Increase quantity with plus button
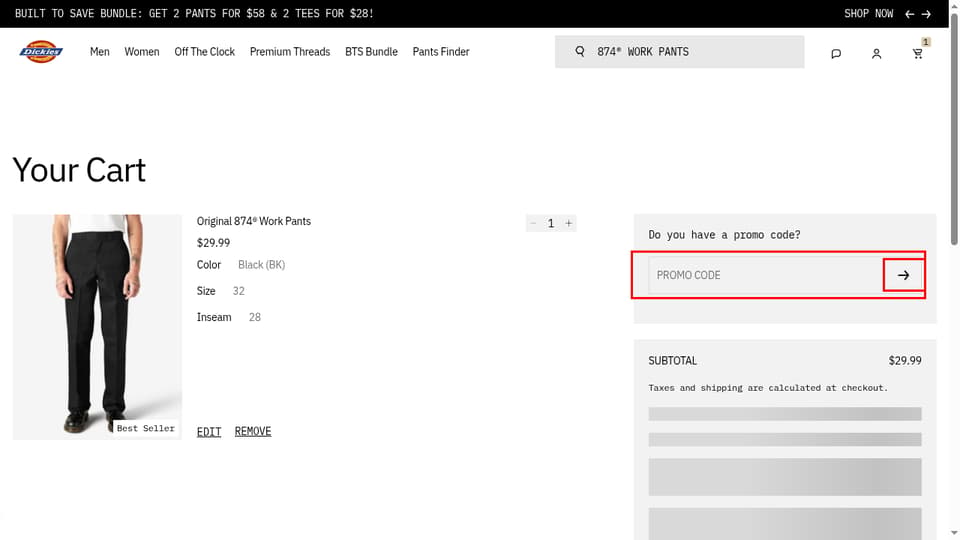This screenshot has height=540, width=960. pos(568,223)
